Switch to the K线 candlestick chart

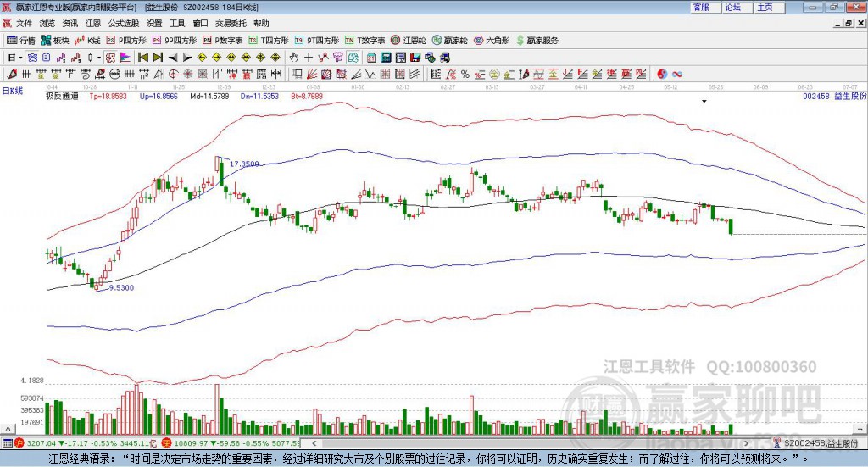pyautogui.click(x=87, y=41)
